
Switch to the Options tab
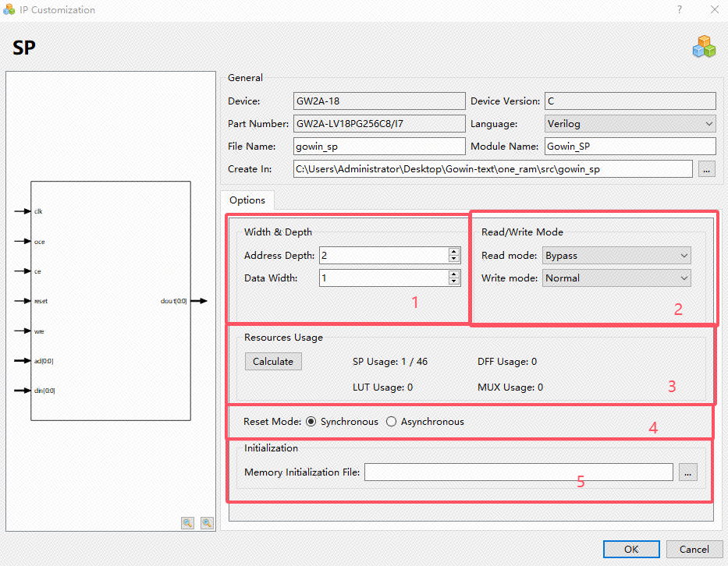247,200
